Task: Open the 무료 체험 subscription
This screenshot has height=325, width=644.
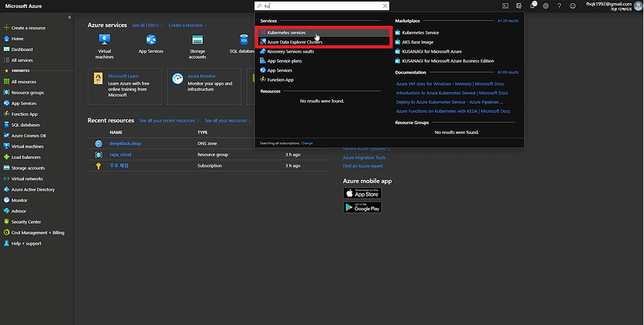Action: point(119,165)
